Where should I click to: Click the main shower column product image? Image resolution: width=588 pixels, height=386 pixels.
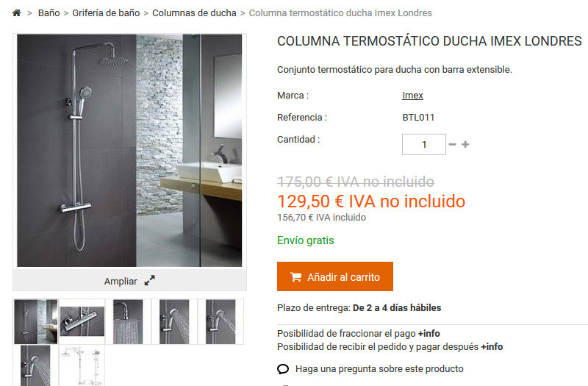click(x=129, y=151)
